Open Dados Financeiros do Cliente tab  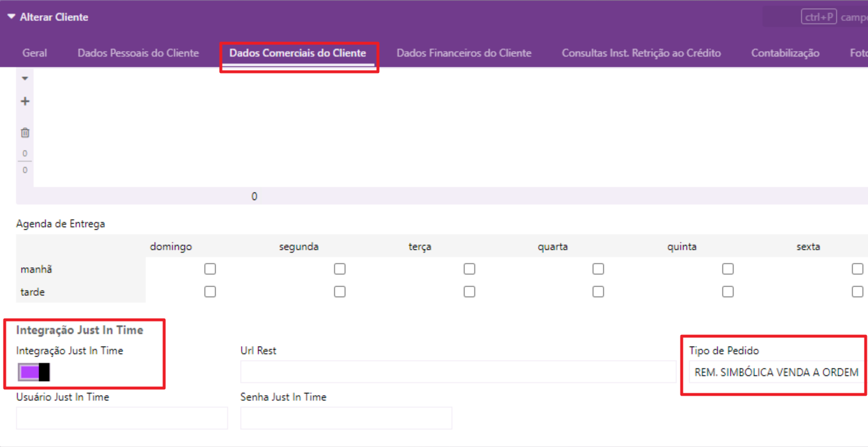pos(464,53)
